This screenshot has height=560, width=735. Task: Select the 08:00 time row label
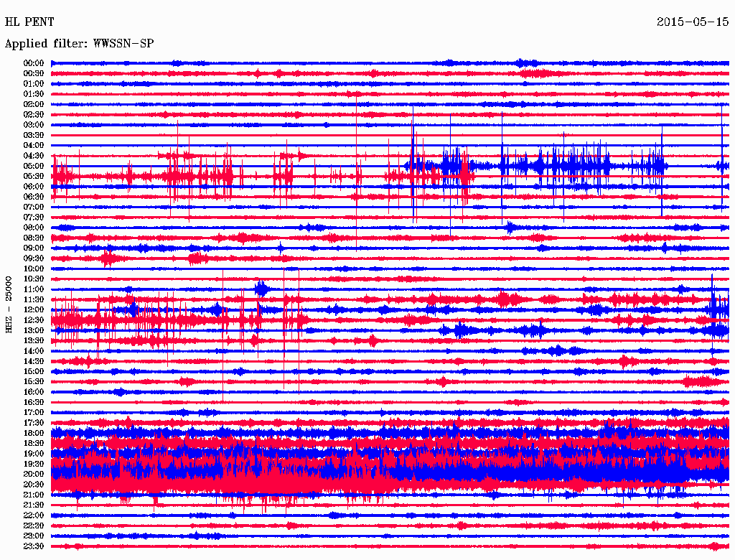click(x=34, y=228)
